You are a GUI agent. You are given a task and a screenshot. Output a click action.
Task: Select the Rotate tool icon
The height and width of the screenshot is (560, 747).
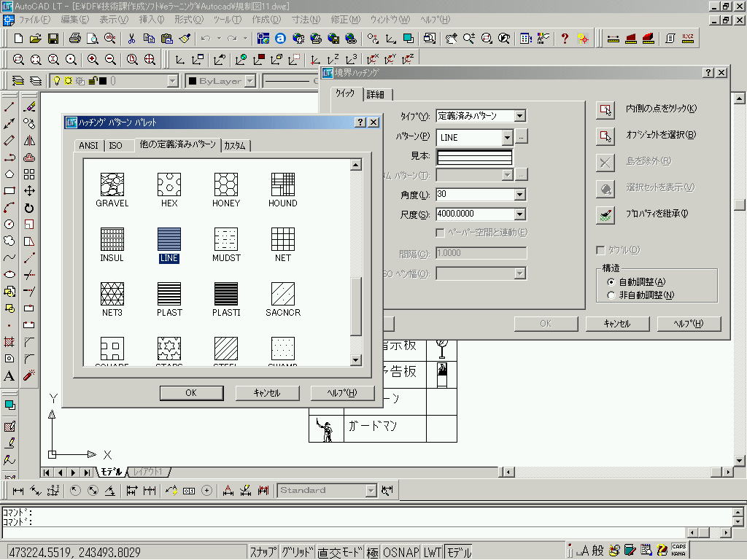29,208
